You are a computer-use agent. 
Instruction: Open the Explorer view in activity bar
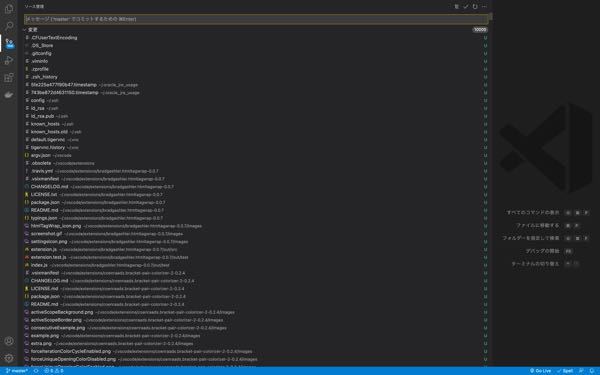(9, 8)
